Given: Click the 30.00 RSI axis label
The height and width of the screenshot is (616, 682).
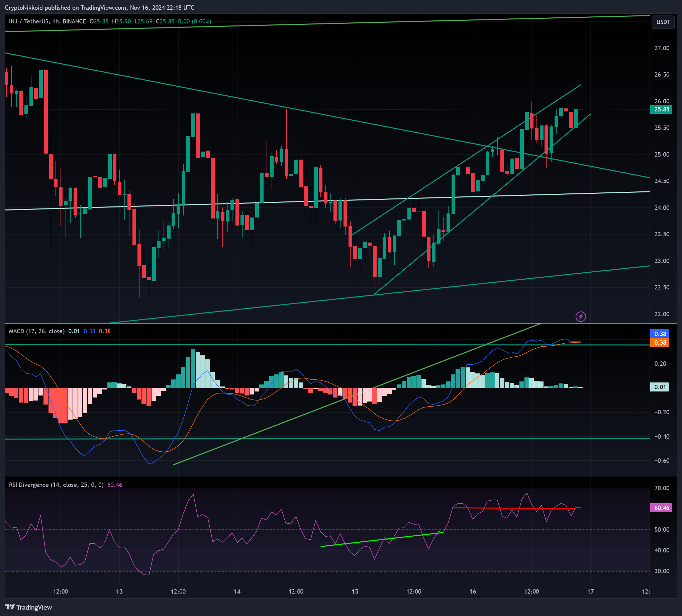Looking at the screenshot, I should click(662, 571).
